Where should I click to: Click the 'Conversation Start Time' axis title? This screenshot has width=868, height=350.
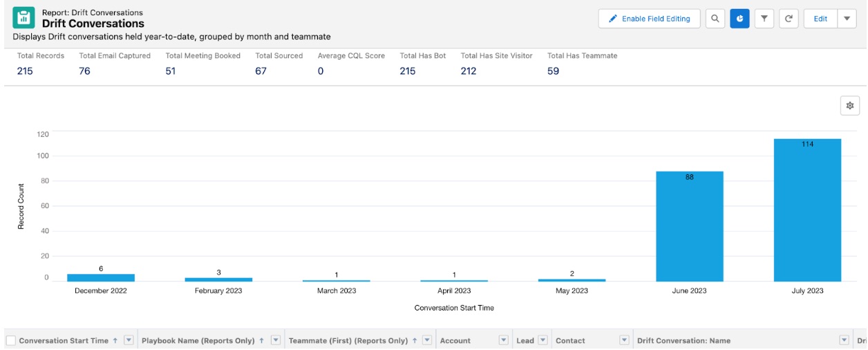(454, 308)
